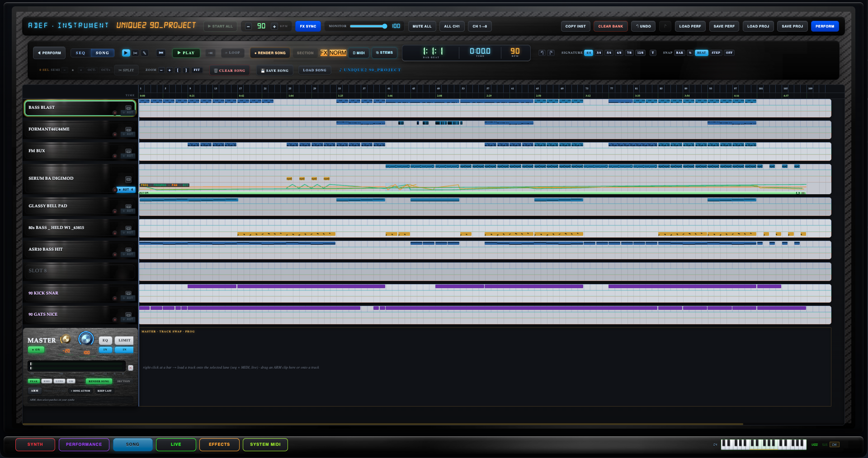
Task: Open the SYSTEM MIDI bottom tab
Action: (265, 444)
